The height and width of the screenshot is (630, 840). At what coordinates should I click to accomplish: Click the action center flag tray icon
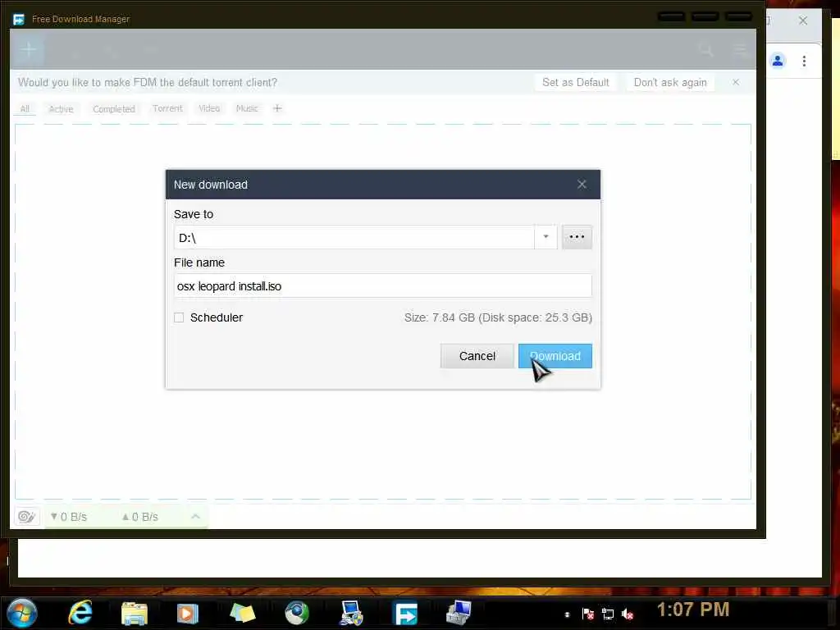[x=587, y=614]
